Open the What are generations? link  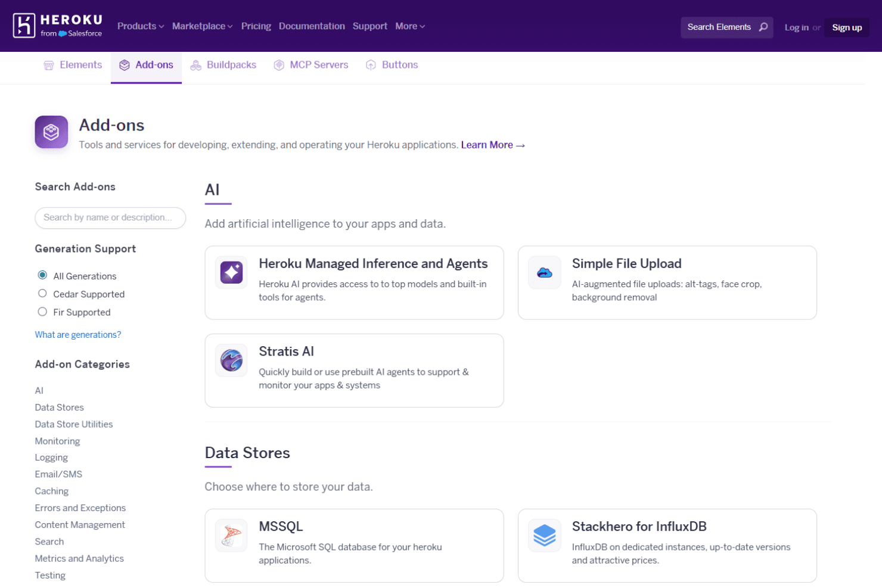[x=78, y=335]
